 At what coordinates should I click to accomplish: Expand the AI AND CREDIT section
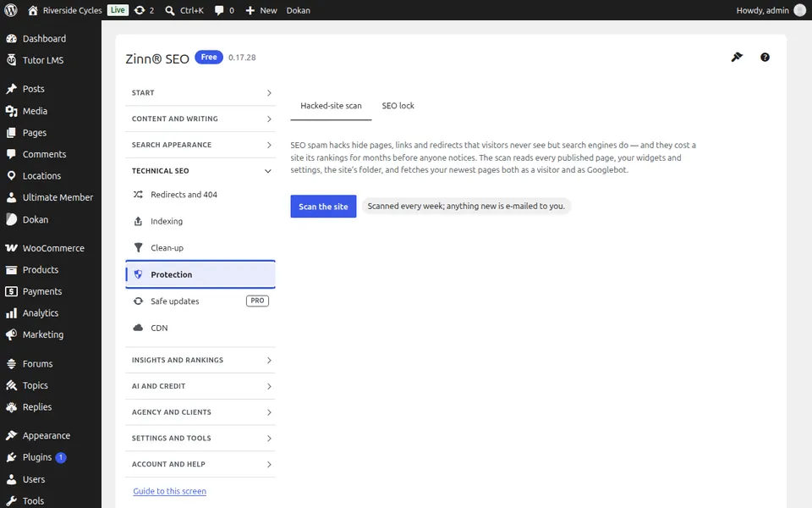200,386
